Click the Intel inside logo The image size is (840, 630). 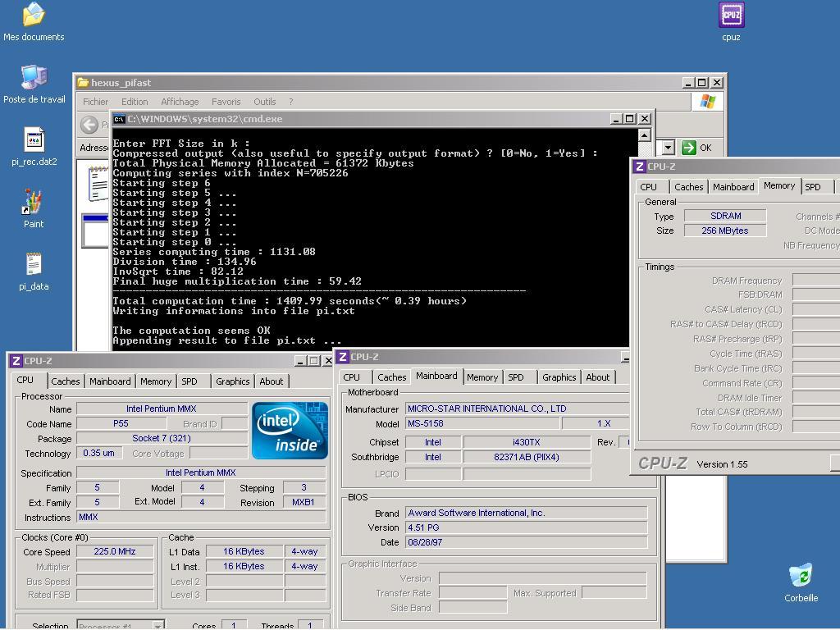pyautogui.click(x=290, y=431)
